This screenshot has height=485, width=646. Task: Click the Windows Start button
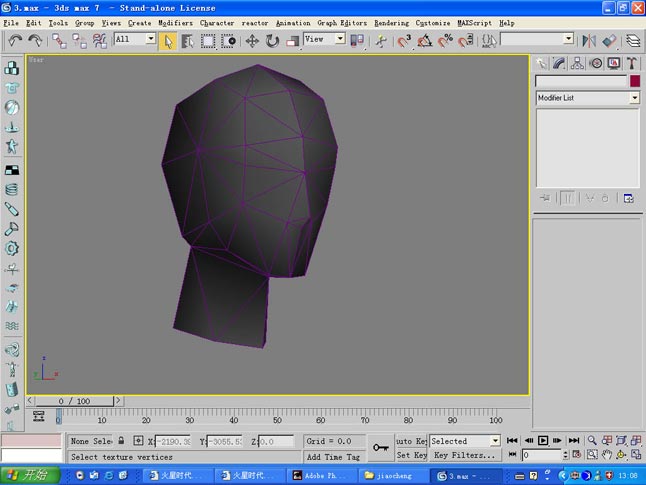(29, 475)
